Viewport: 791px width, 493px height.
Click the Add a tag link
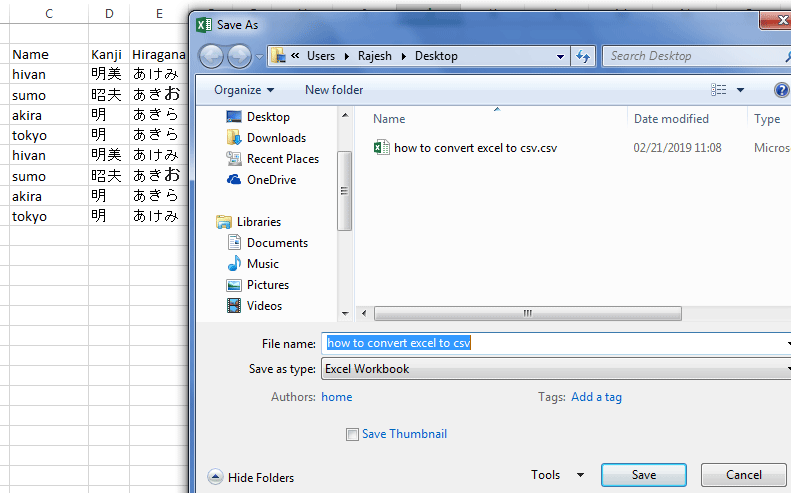tap(596, 397)
